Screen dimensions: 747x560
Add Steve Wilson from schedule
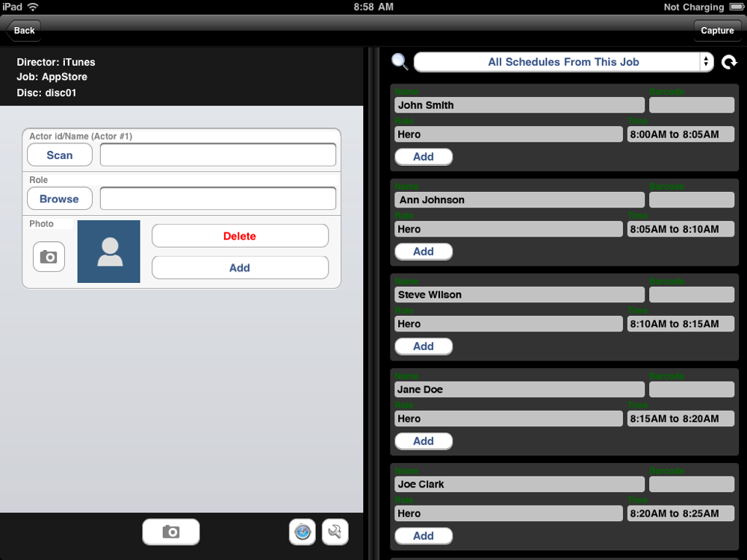click(x=424, y=346)
